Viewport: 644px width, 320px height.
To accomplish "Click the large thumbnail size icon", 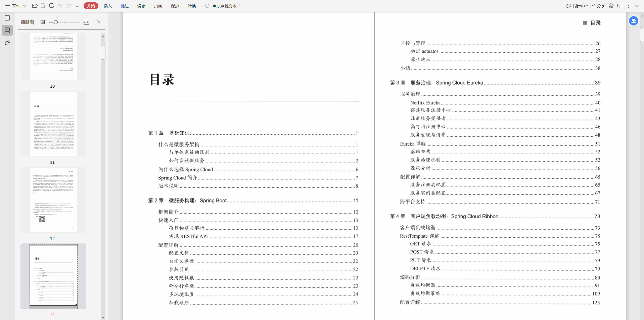I will (86, 22).
